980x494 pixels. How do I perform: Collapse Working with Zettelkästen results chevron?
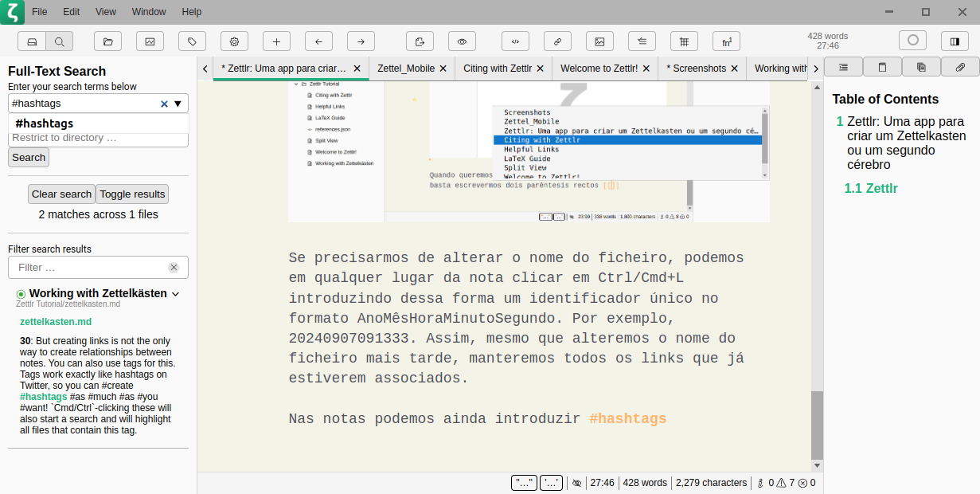176,294
